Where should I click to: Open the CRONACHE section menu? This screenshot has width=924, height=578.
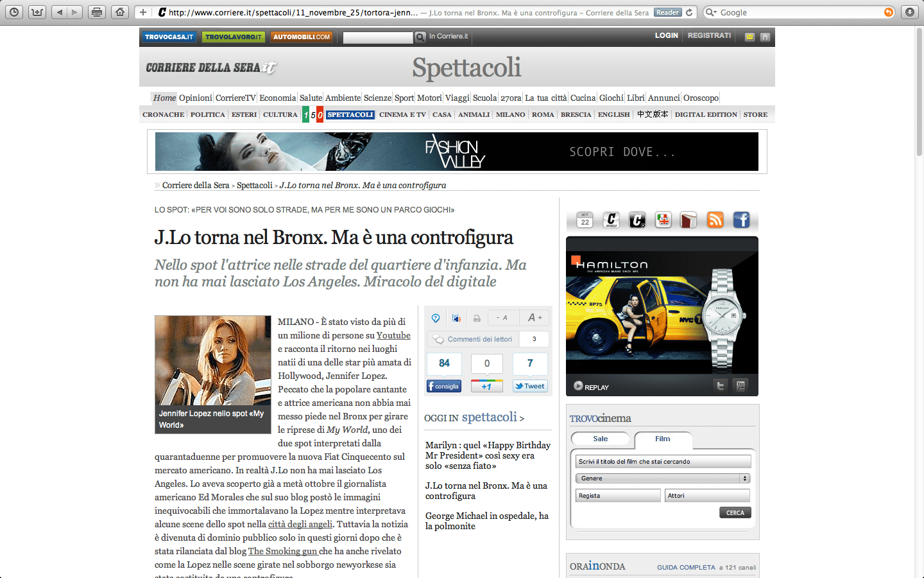[162, 114]
